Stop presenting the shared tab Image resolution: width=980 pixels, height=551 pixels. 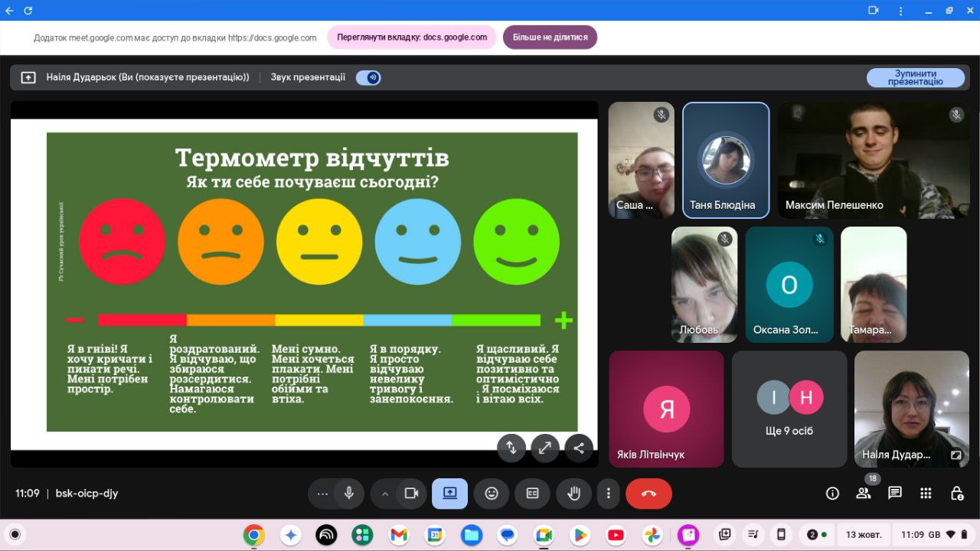(915, 77)
